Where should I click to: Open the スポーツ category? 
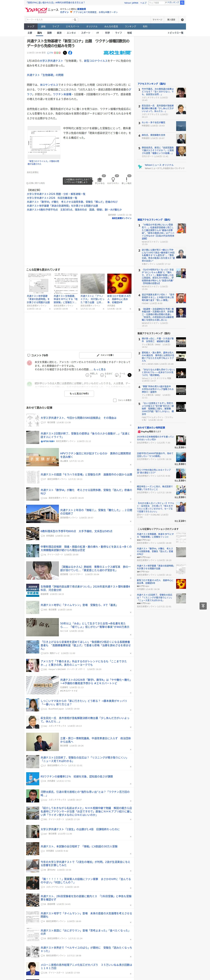(x=86, y=33)
